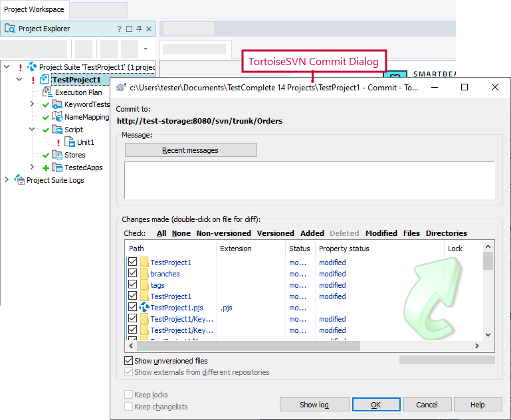Click the TestProject1.pjs file icon

(144, 308)
